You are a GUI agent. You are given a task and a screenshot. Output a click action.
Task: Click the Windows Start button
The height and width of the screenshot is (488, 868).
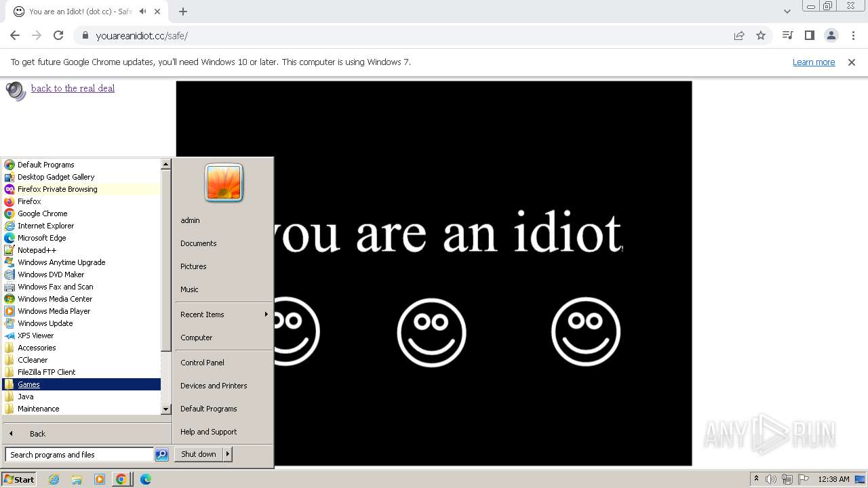(19, 479)
